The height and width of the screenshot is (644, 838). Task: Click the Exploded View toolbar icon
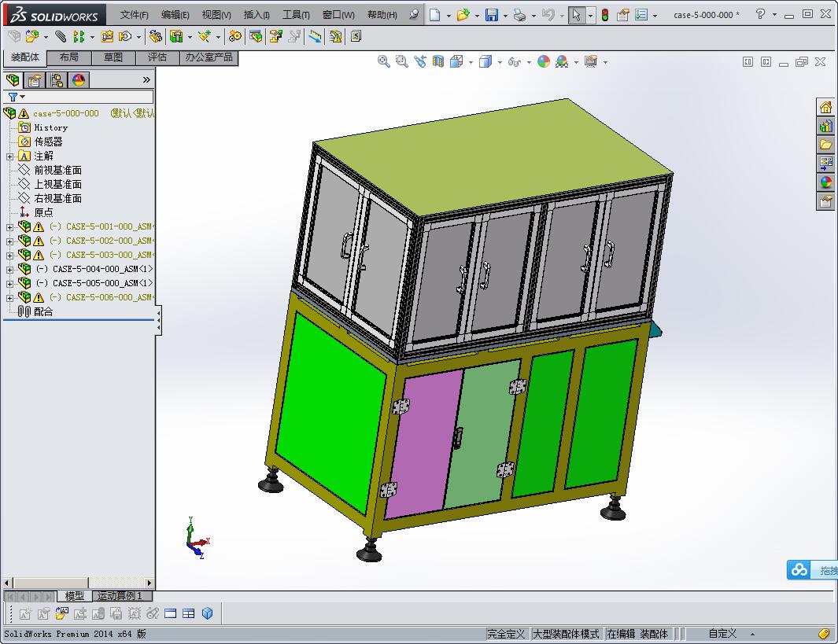click(x=275, y=36)
